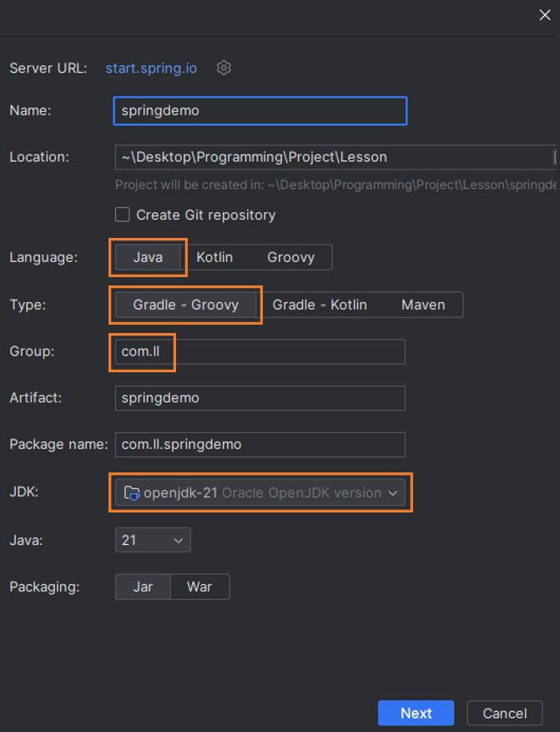Enable Create Git repository checkbox
This screenshot has width=560, height=732.
click(123, 215)
